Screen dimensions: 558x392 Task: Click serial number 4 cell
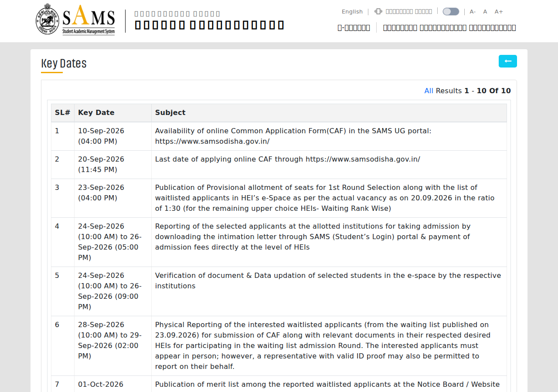pos(63,242)
